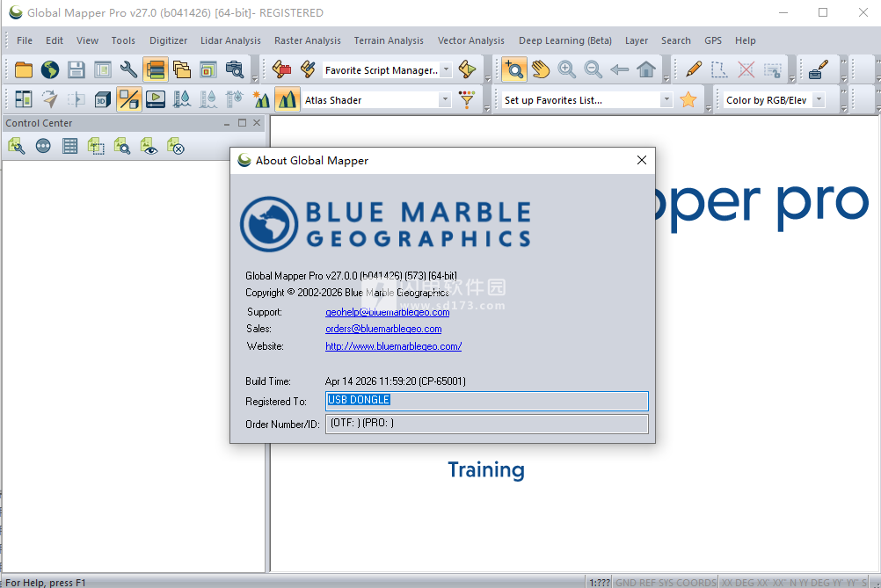Screen dimensions: 881x588
Task: Open the Lidar Analysis menu
Action: (x=230, y=40)
